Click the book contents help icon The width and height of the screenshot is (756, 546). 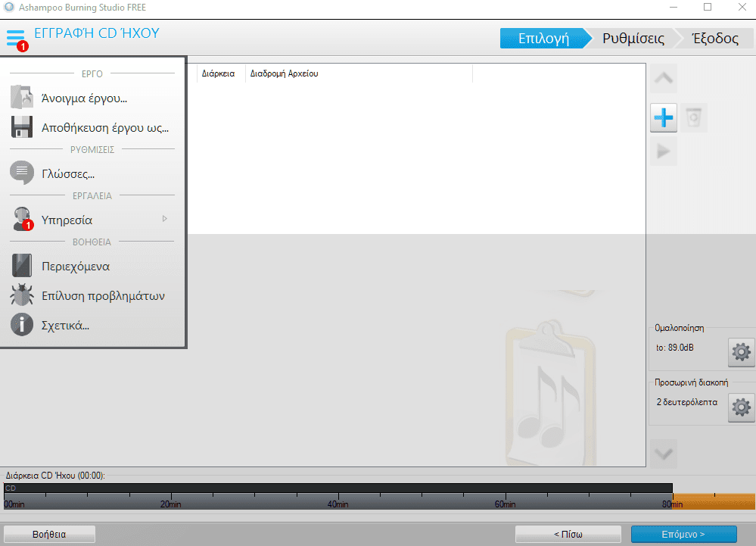coord(22,265)
